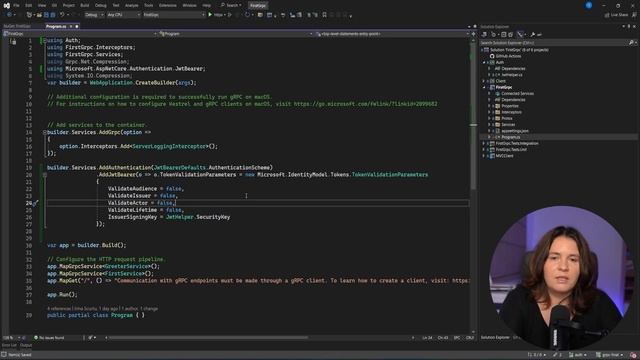The height and width of the screenshot is (360, 640).
Task: Collapse the Auth project node
Action: (484, 62)
